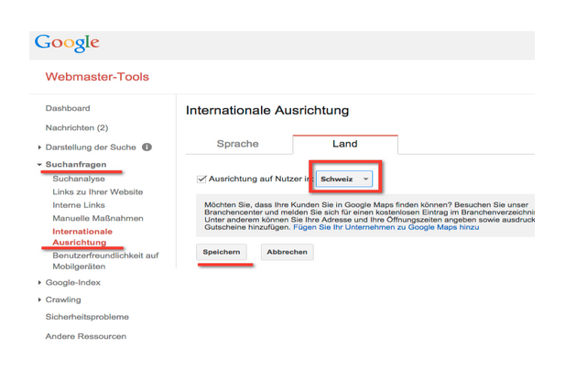The image size is (587, 392).
Task: Click the Suchanfragen label
Action: (76, 164)
